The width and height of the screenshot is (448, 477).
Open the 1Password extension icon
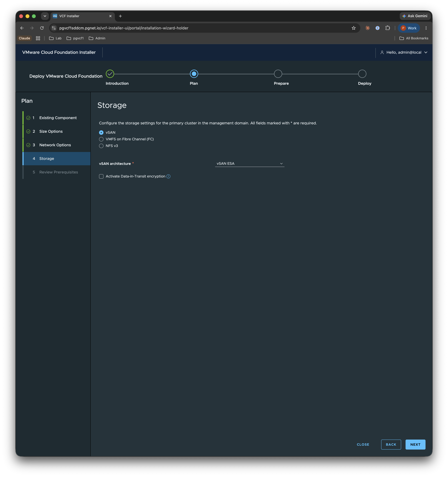pyautogui.click(x=377, y=28)
